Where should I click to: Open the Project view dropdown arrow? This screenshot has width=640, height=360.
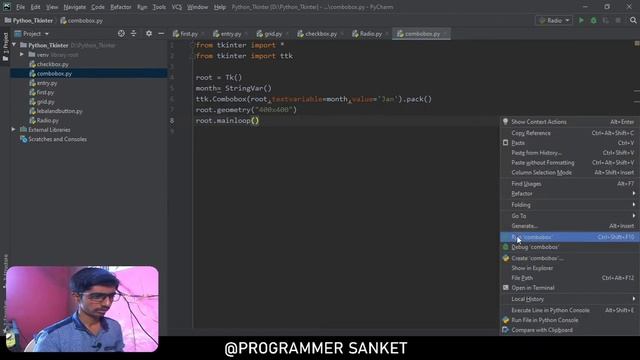[47, 34]
